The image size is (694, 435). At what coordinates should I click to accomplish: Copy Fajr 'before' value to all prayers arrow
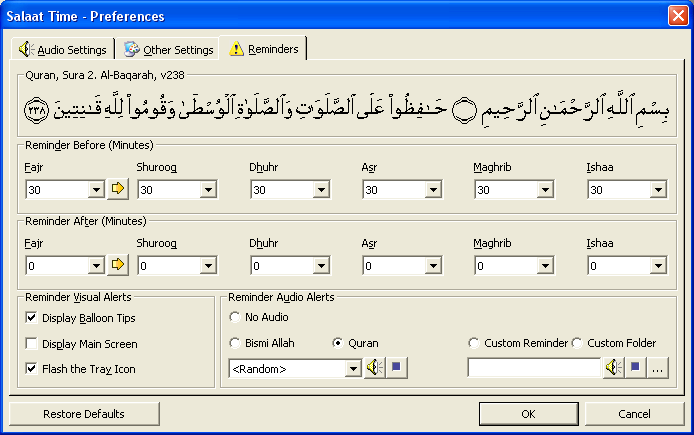tap(118, 189)
